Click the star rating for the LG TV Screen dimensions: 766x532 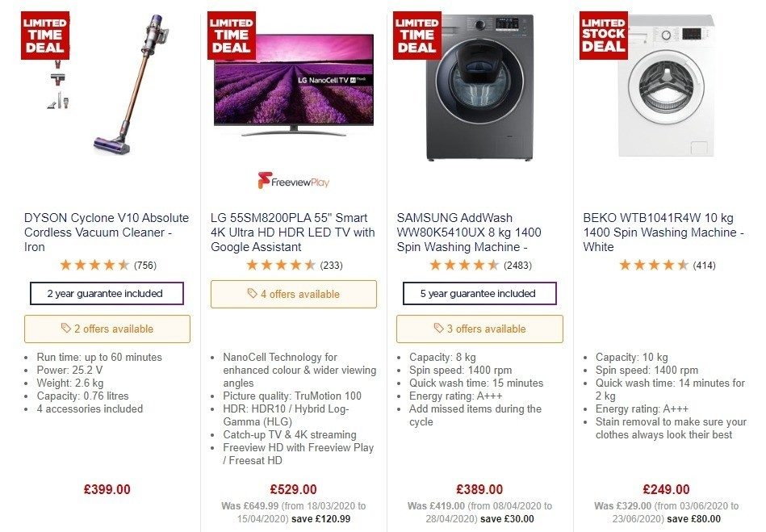pyautogui.click(x=283, y=264)
